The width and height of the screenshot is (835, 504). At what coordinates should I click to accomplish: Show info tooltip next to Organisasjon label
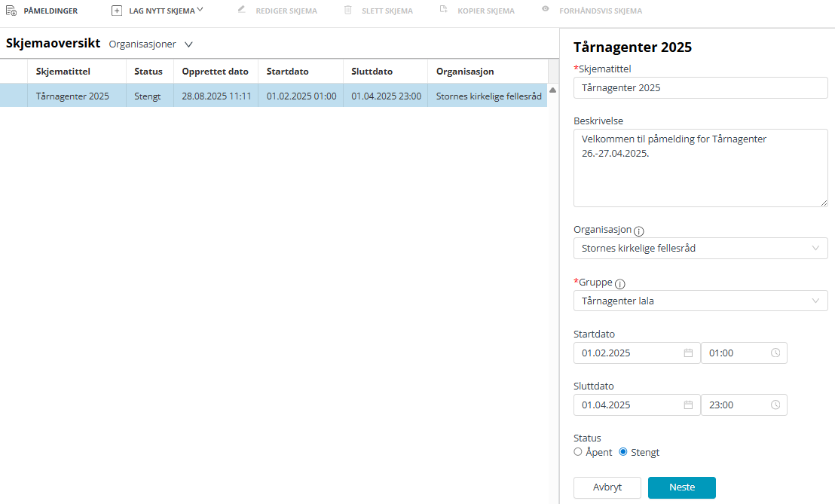(639, 231)
